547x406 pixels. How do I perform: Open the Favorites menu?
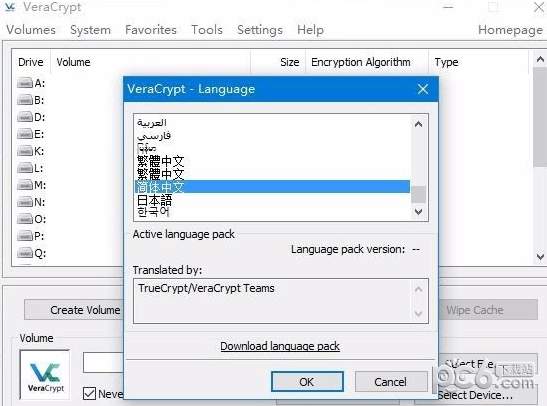(151, 30)
